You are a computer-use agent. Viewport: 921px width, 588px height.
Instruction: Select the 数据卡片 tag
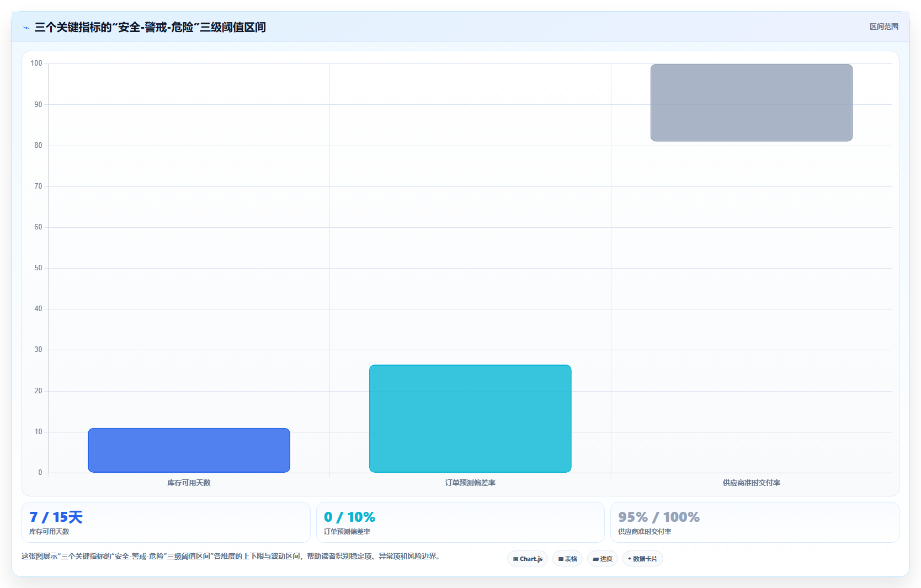643,559
